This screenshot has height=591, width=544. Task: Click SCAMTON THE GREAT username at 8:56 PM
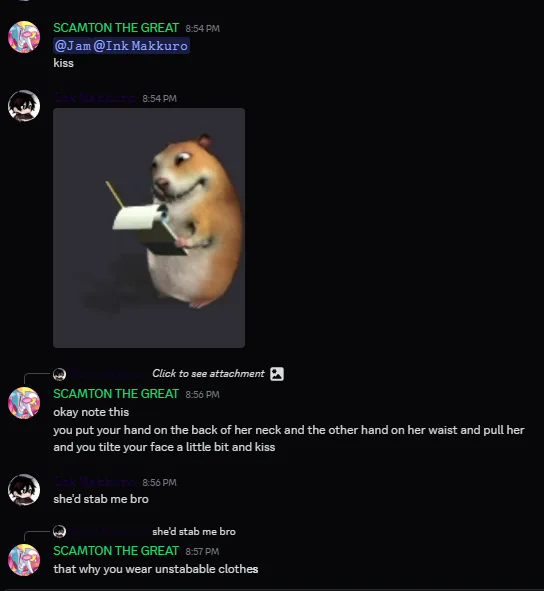(x=116, y=394)
